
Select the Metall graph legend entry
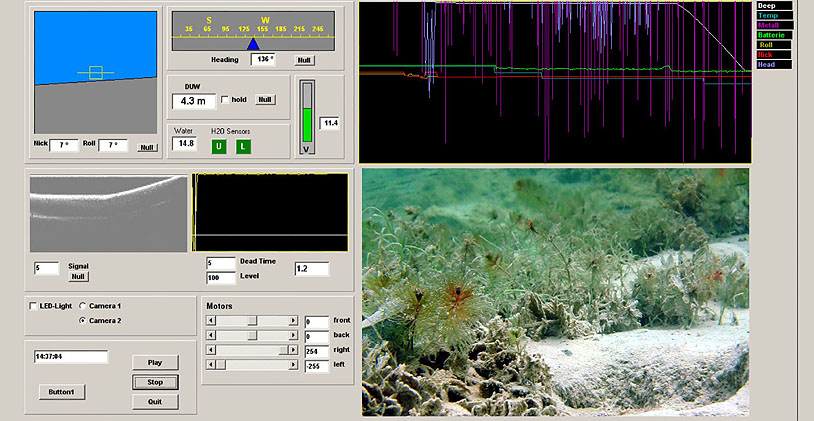(x=773, y=25)
